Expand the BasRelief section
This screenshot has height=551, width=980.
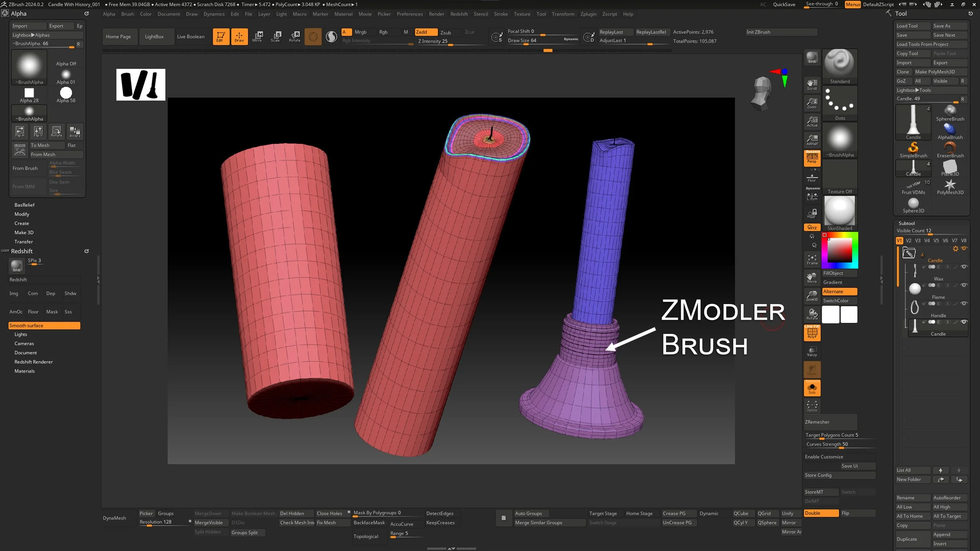[x=24, y=205]
